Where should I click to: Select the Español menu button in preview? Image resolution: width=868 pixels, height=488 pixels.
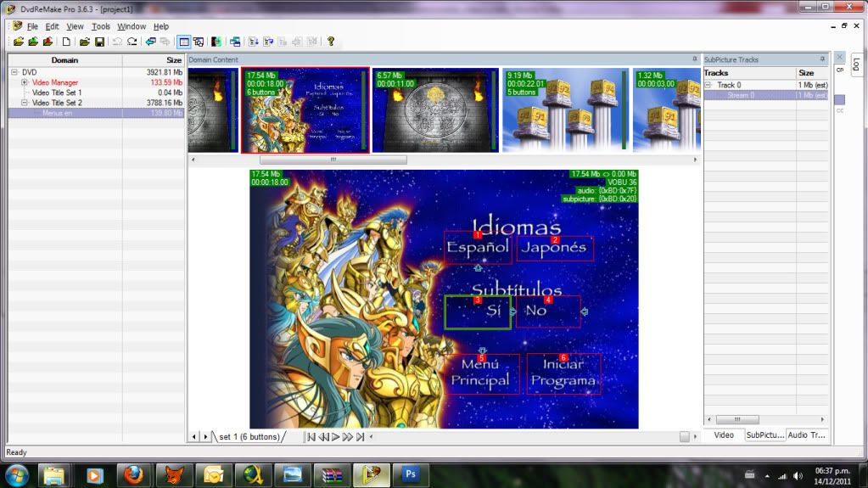point(478,248)
